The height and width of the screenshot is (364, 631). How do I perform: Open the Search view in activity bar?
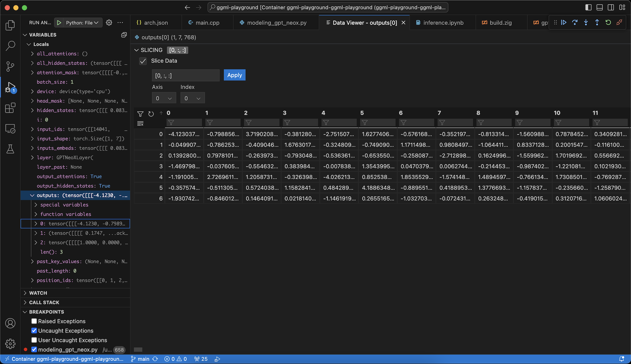(x=10, y=46)
